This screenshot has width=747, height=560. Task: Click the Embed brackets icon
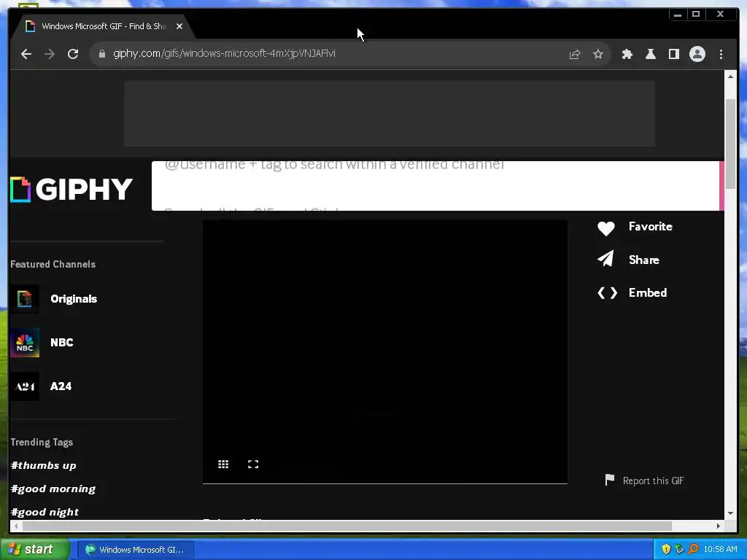[608, 293]
